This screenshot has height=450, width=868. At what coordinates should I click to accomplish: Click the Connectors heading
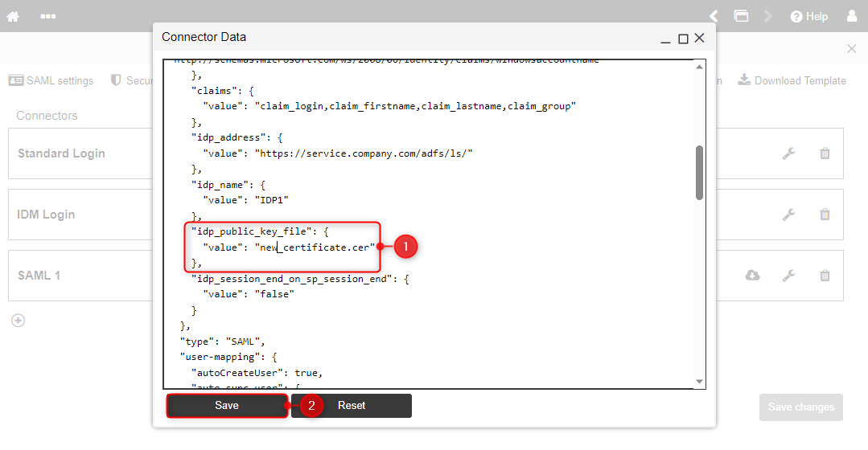pyautogui.click(x=47, y=116)
